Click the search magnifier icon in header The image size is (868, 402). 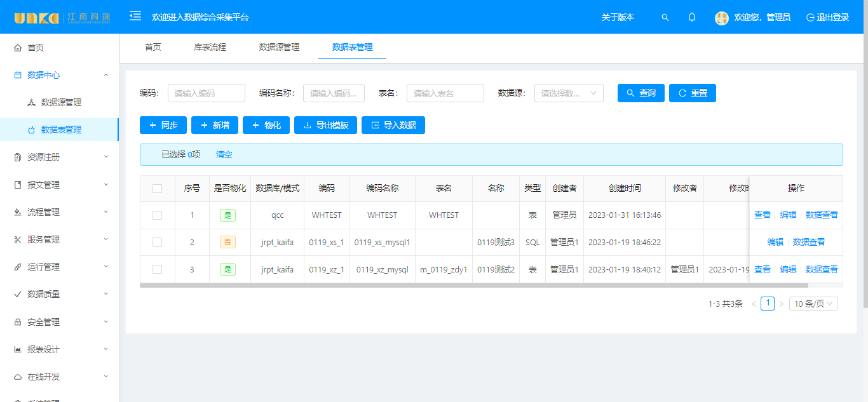(665, 18)
